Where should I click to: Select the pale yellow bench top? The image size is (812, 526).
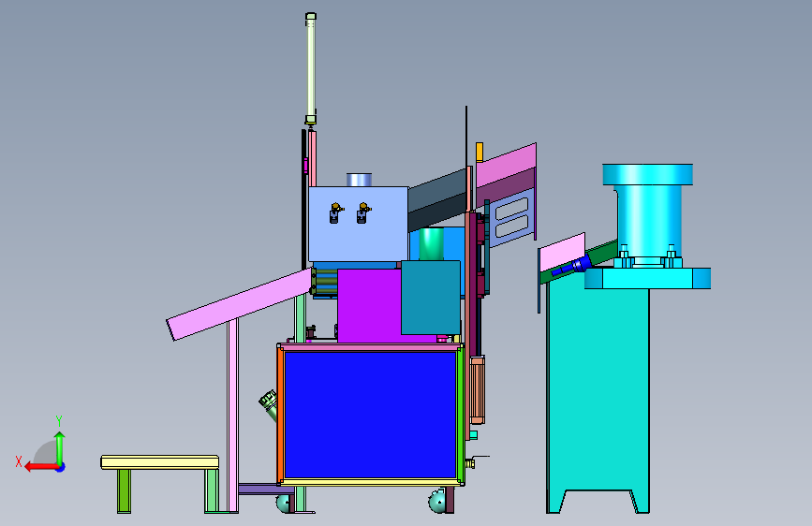(159, 461)
